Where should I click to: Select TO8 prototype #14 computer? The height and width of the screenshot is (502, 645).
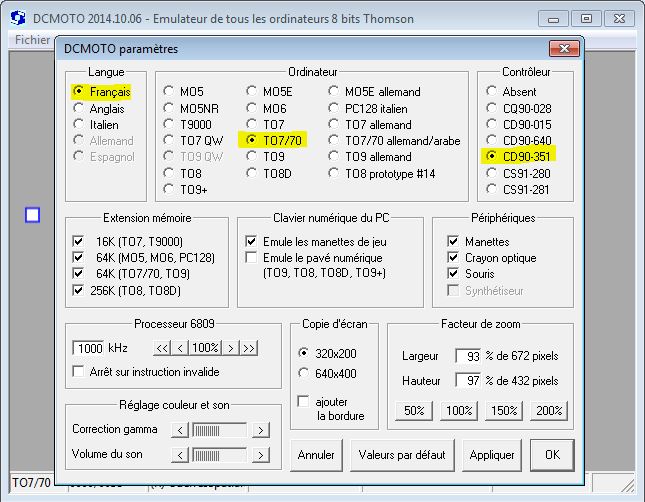(x=382, y=174)
